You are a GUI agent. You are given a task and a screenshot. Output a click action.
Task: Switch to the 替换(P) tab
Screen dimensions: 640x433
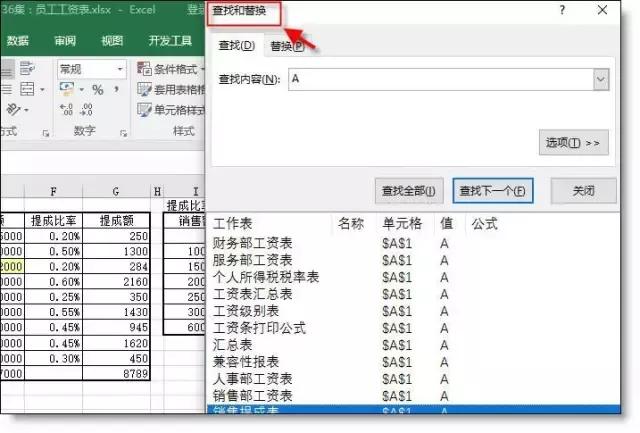pos(287,47)
